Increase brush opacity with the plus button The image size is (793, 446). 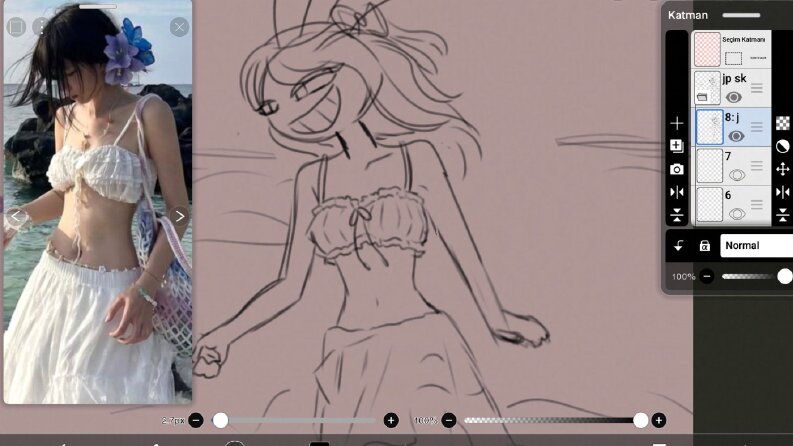(x=658, y=420)
